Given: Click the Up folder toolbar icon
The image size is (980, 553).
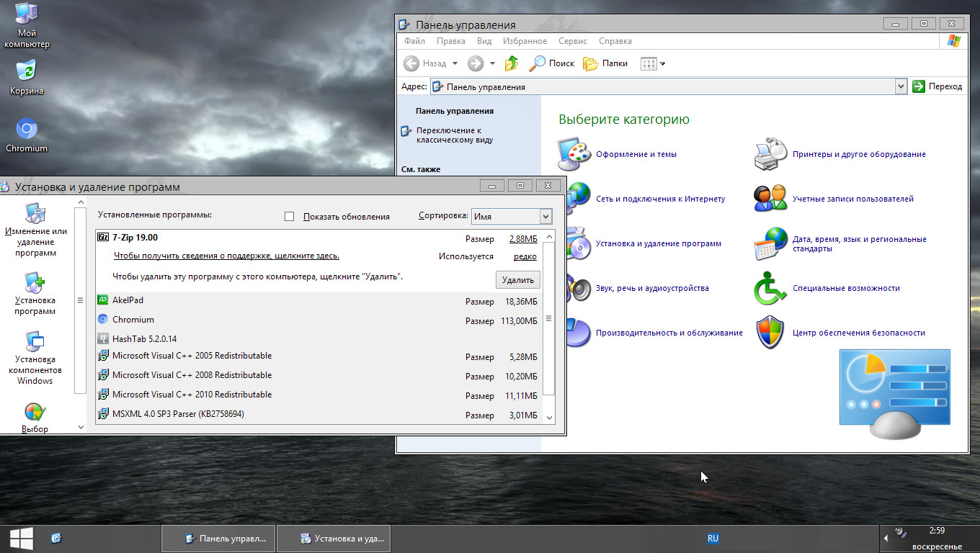Looking at the screenshot, I should (x=512, y=63).
